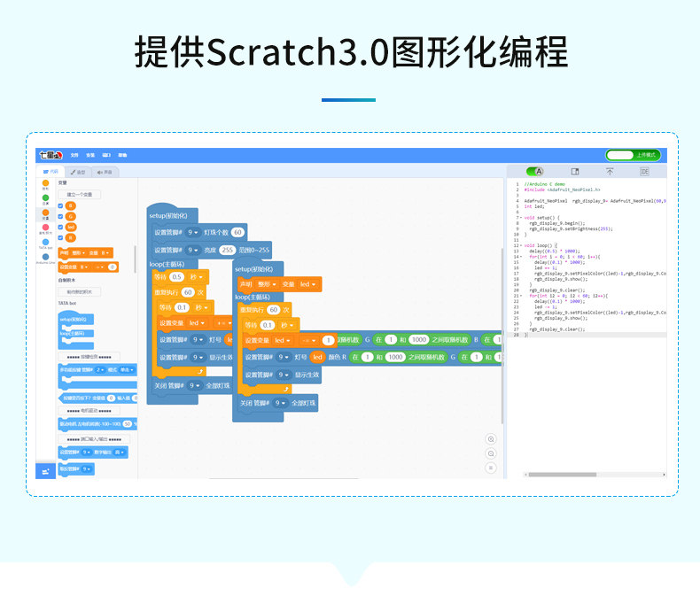This screenshot has width=700, height=611.
Task: Uncheck the G variable checkbox
Action: pos(60,216)
